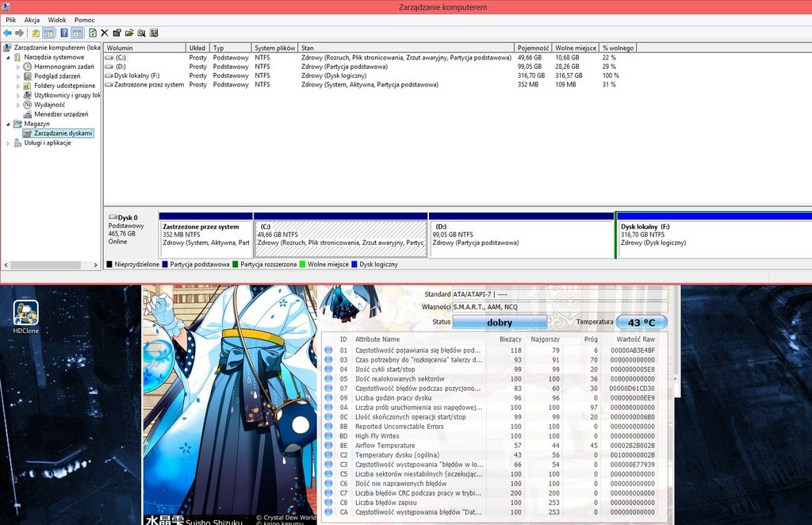
Task: Open the Pomoc menu
Action: (x=84, y=20)
